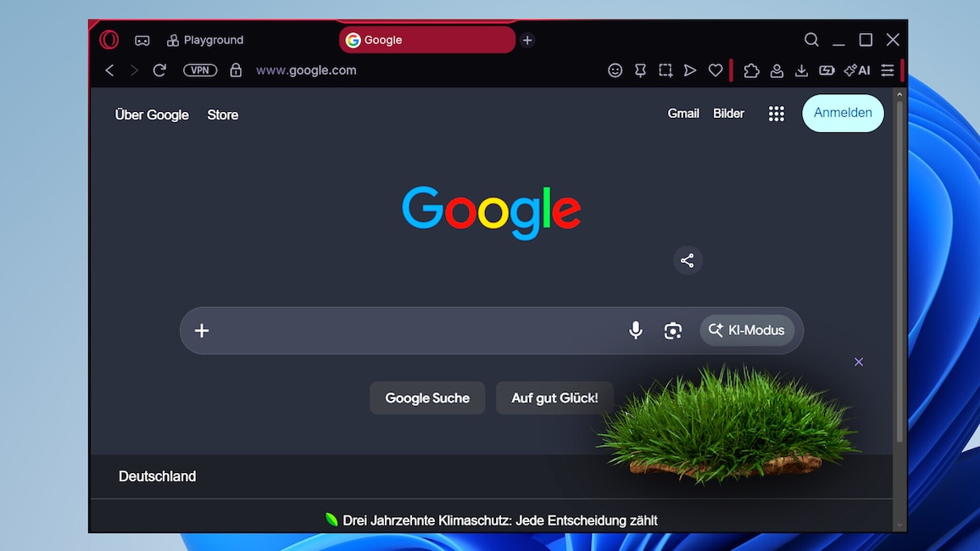
Task: Focus the address bar www.google.com
Action: click(306, 70)
